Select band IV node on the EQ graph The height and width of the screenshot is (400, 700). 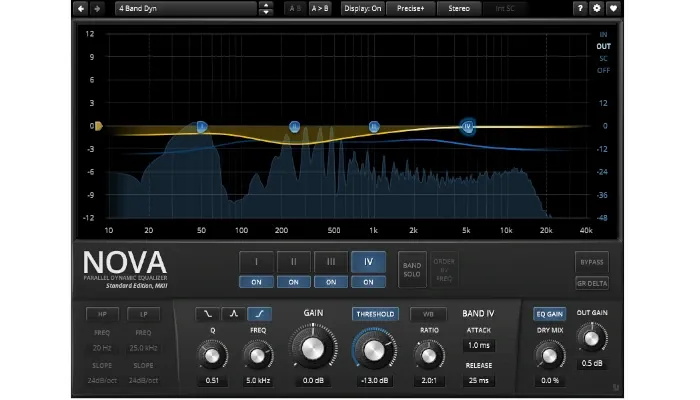467,127
